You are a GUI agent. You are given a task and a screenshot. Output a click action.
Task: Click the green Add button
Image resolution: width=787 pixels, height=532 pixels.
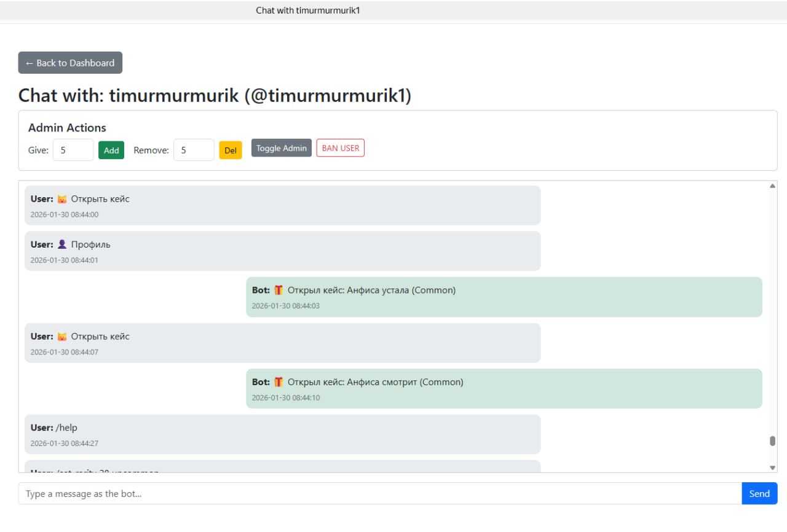(111, 150)
